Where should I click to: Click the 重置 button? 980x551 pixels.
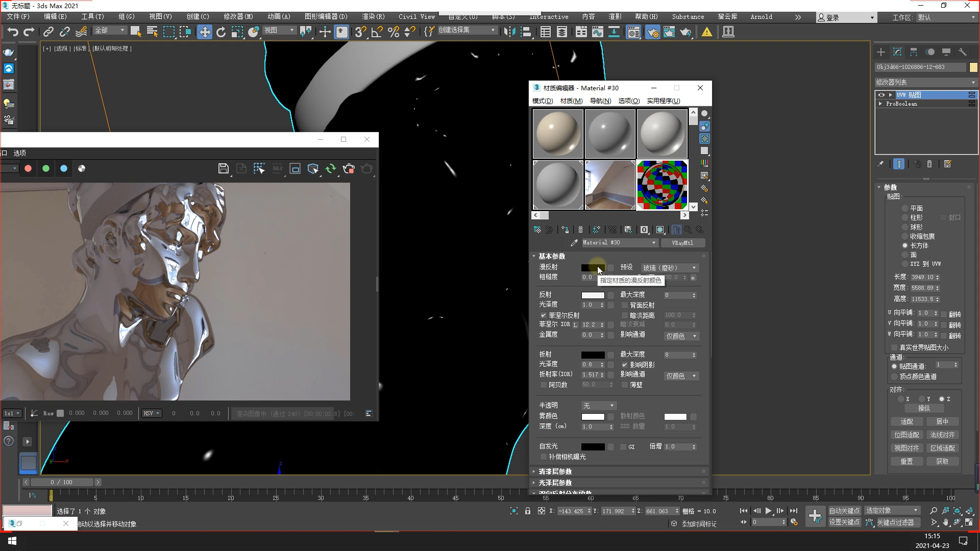[x=906, y=461]
